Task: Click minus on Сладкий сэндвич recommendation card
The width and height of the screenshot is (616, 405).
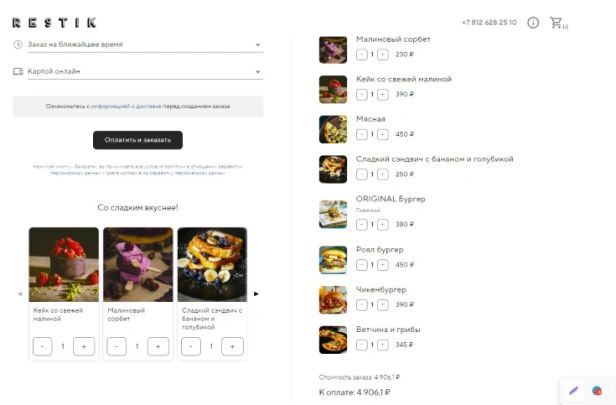Action: click(191, 346)
